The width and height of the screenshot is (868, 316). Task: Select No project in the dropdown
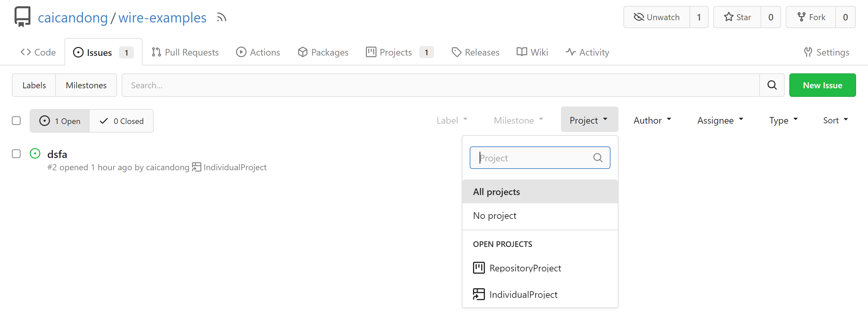[x=494, y=216]
